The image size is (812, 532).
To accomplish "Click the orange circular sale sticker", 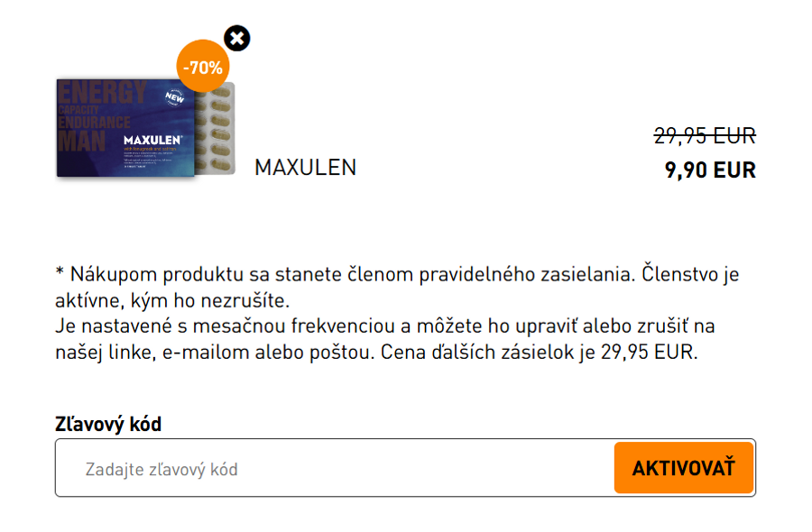I will (203, 65).
